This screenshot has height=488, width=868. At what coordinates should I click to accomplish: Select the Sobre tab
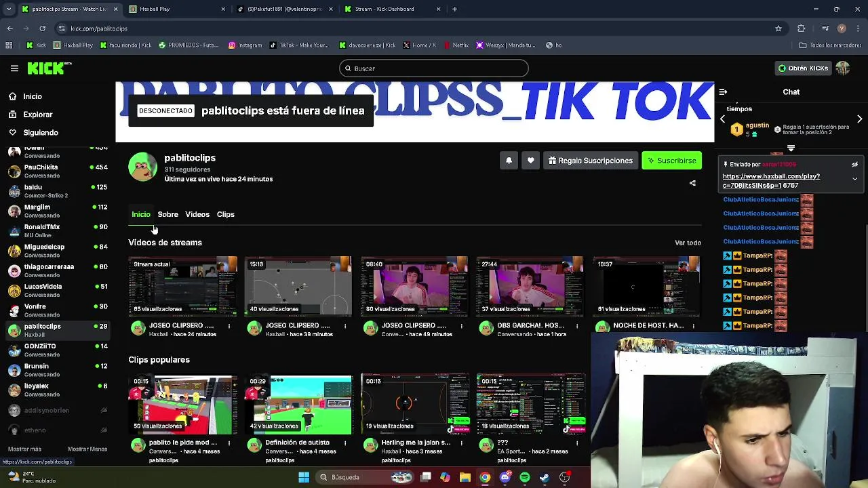tap(167, 214)
